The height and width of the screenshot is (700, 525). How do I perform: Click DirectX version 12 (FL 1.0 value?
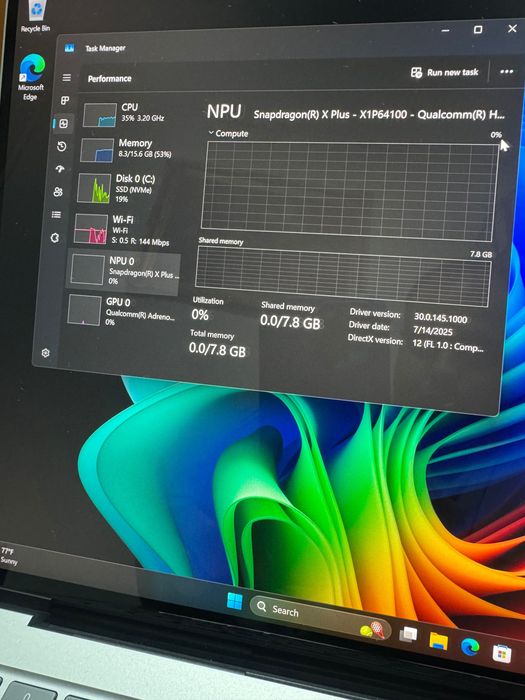447,346
